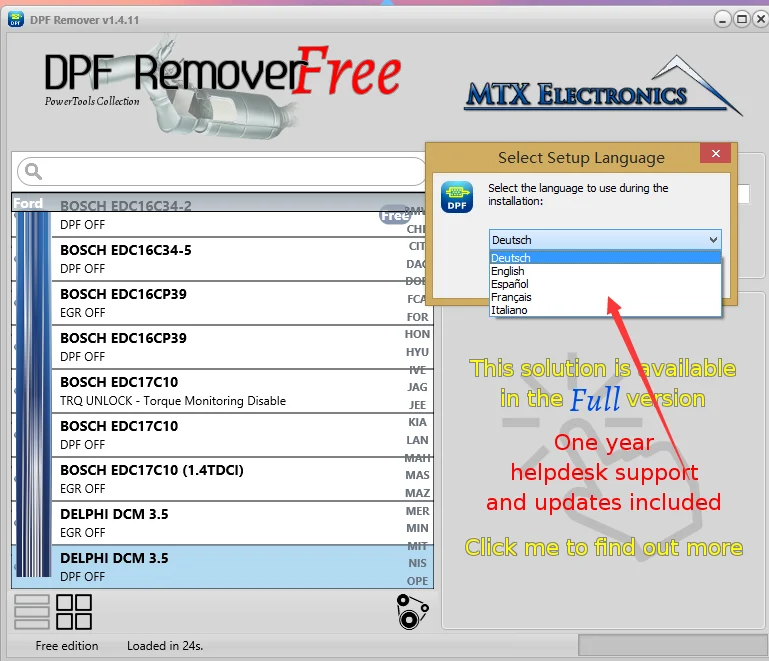Click the DPF installer icon in dialog

point(457,197)
